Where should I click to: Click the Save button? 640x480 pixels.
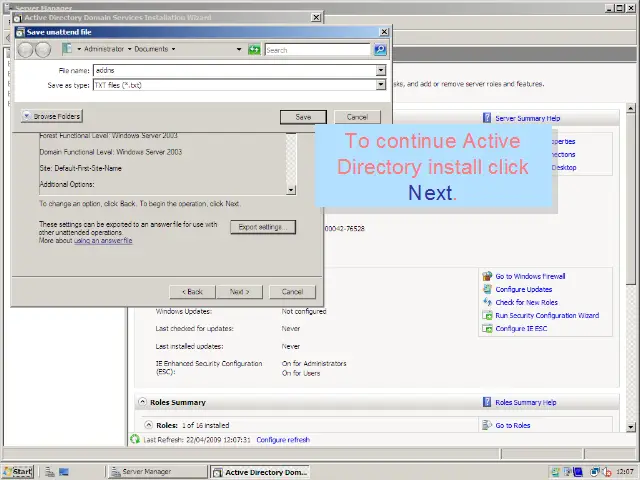coord(303,117)
